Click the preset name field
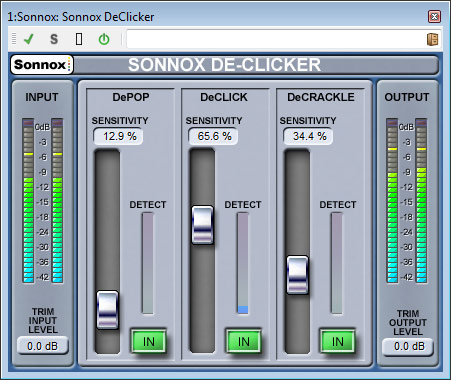 click(276, 39)
